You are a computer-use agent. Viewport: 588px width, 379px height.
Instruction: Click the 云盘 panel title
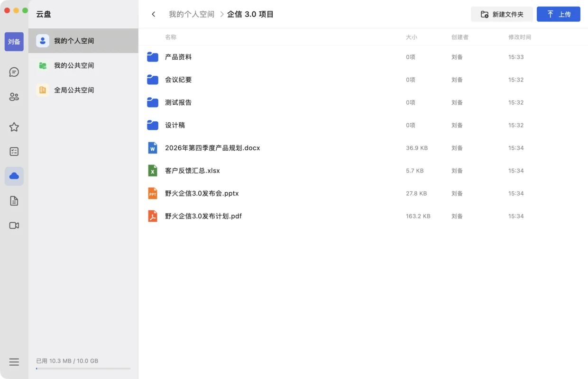[44, 14]
